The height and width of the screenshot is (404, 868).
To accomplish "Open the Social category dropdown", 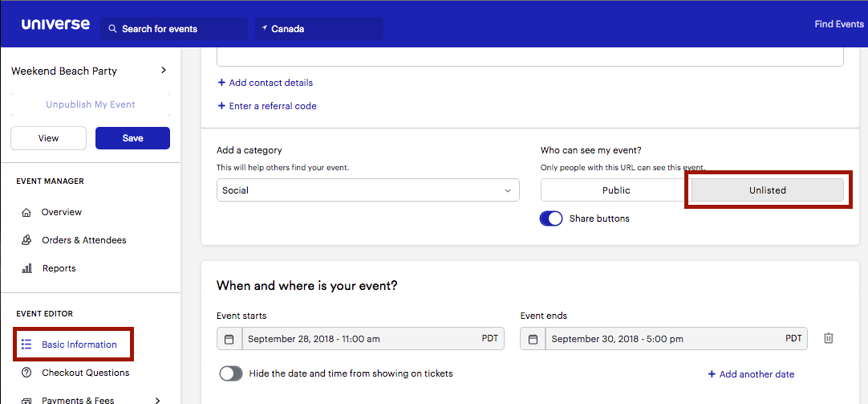I will coord(368,190).
